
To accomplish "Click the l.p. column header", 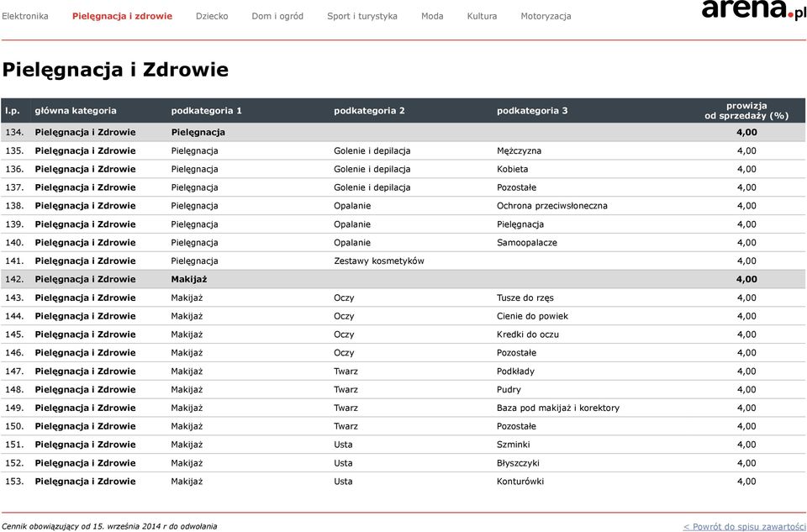I will (x=12, y=111).
